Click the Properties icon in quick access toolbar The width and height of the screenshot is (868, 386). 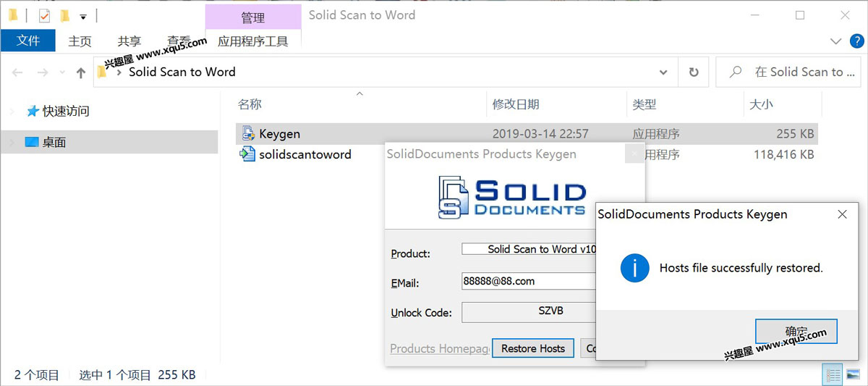[45, 15]
